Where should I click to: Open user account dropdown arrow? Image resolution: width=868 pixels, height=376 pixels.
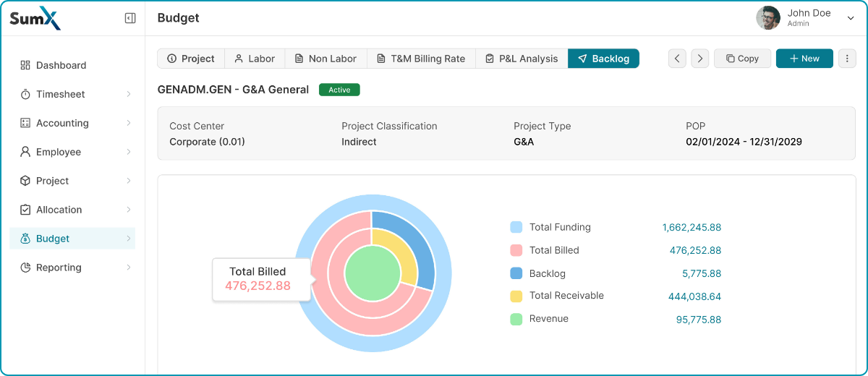pos(851,19)
